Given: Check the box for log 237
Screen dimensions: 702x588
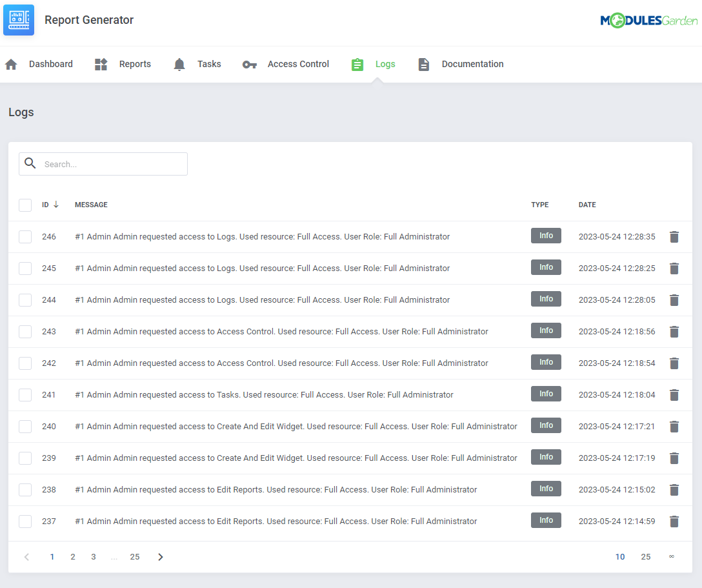Looking at the screenshot, I should 25,522.
